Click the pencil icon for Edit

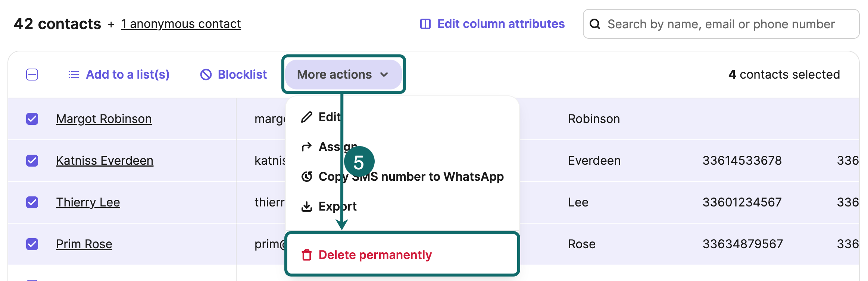(x=306, y=117)
